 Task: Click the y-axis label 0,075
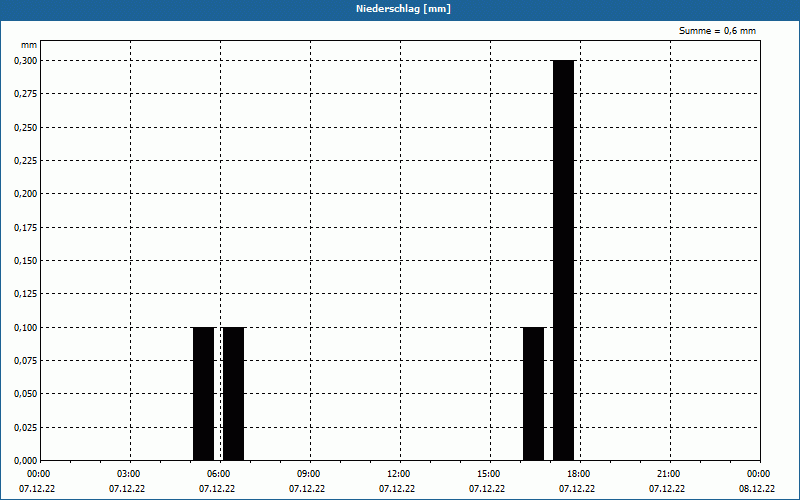(26, 361)
